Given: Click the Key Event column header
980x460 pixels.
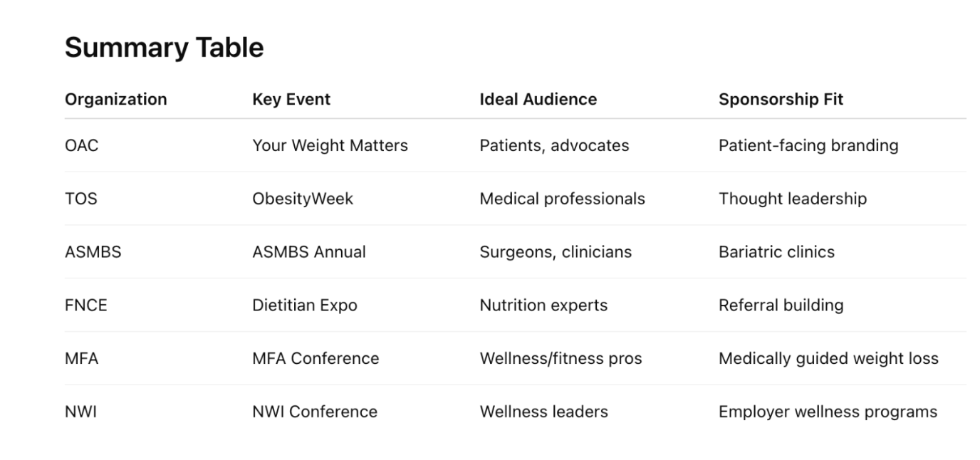Looking at the screenshot, I should [x=291, y=100].
